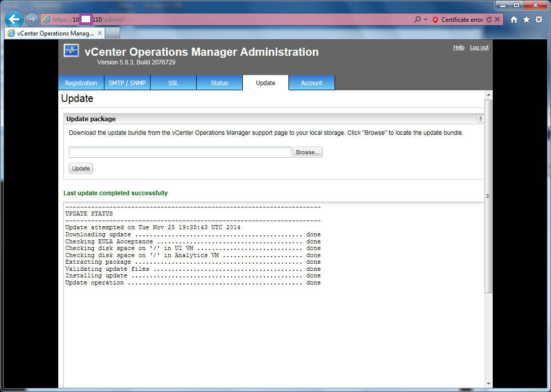Click the browser Back arrow button
This screenshot has height=392, width=551.
(14, 20)
